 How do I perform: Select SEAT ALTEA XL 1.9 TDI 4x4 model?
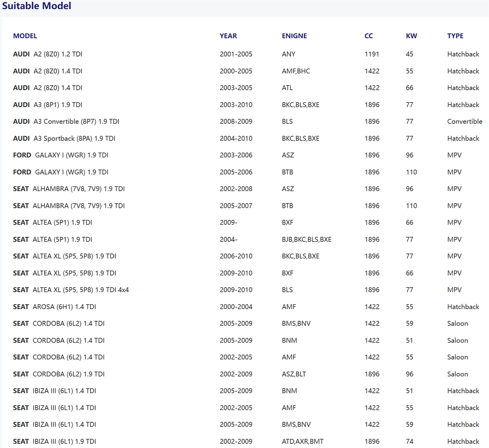tap(71, 290)
